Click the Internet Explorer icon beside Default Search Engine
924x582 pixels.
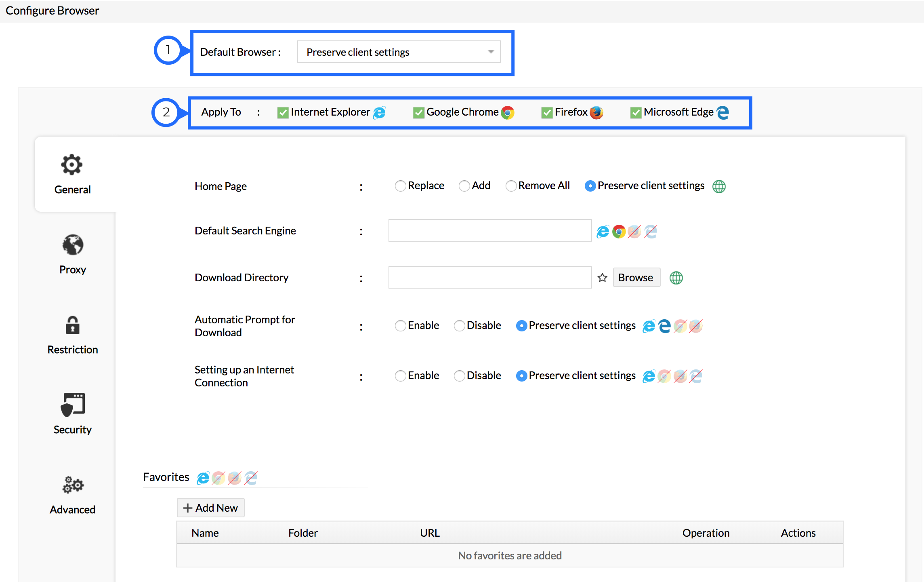pyautogui.click(x=603, y=232)
